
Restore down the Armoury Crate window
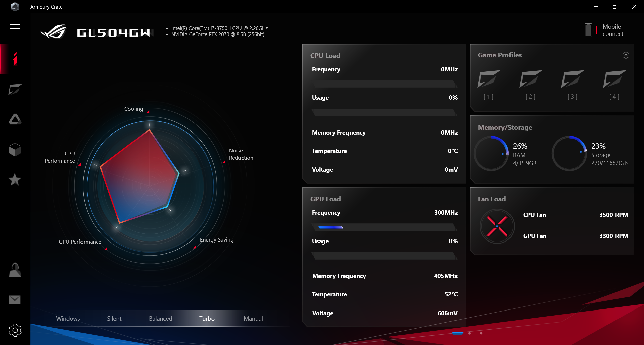point(615,7)
